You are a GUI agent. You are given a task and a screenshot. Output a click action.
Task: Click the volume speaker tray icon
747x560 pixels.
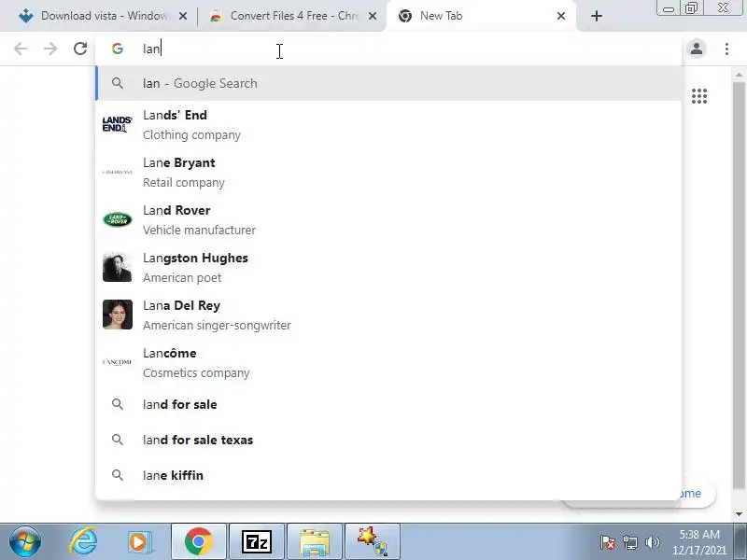652,542
